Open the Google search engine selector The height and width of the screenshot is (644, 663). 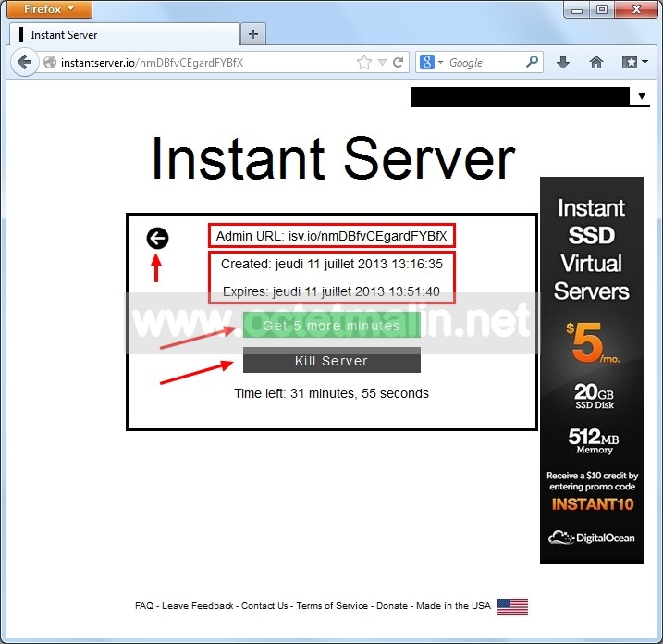(431, 63)
